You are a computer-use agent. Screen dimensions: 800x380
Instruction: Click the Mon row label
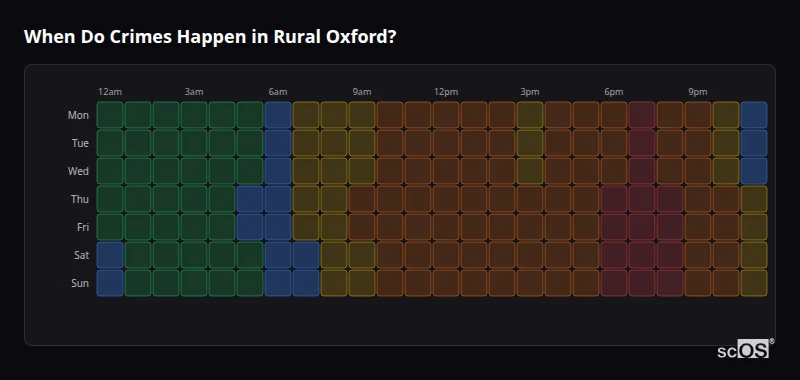[78, 115]
